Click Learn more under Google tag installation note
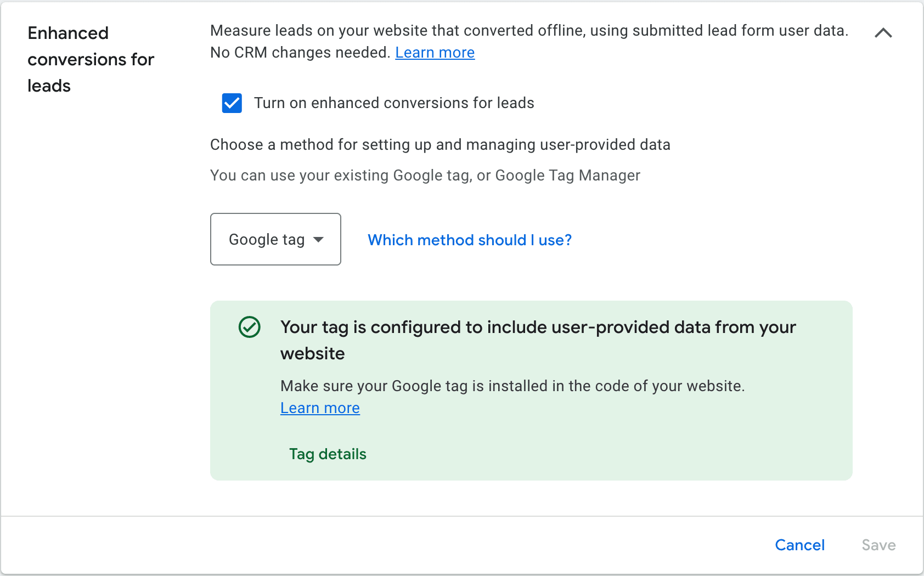The width and height of the screenshot is (924, 576). click(x=320, y=408)
